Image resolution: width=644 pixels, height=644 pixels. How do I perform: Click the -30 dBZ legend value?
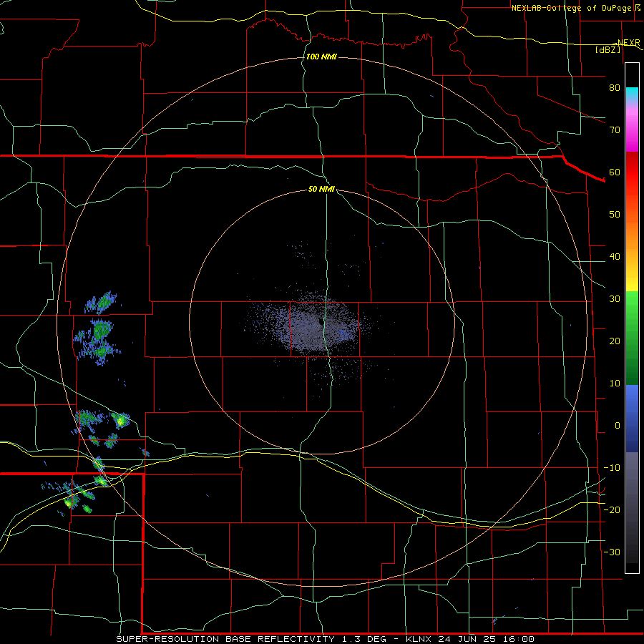tap(612, 552)
